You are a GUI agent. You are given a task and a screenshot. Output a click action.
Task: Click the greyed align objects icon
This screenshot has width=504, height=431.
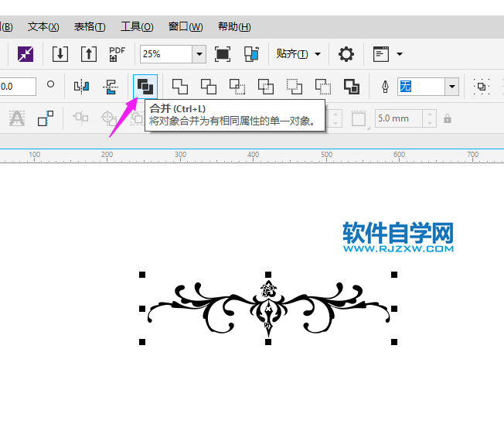(80, 118)
